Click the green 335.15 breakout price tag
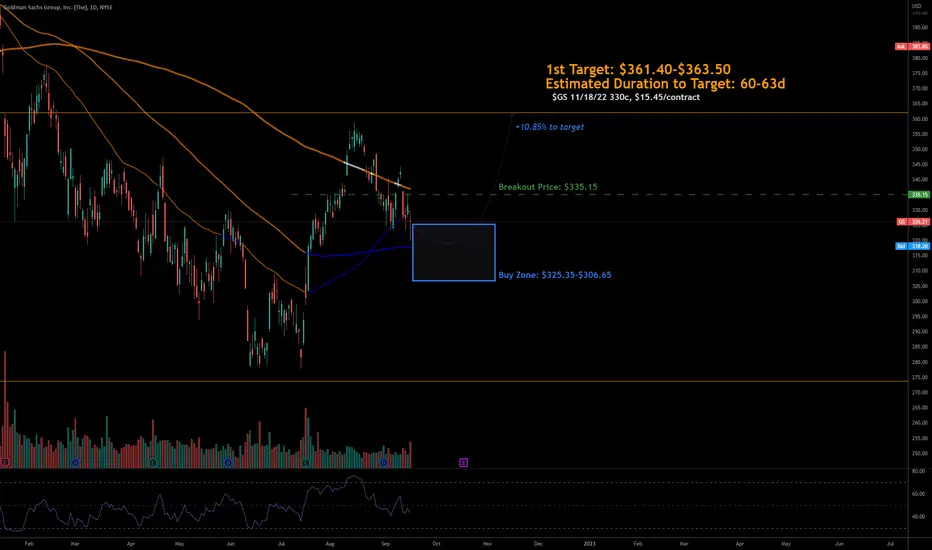The height and width of the screenshot is (550, 932). [920, 194]
